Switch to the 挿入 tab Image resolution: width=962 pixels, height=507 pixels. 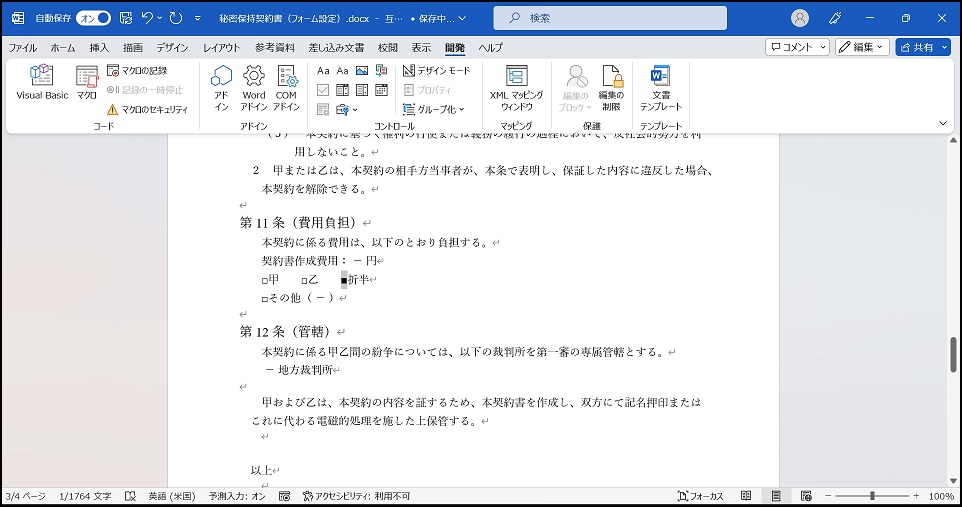(x=99, y=47)
